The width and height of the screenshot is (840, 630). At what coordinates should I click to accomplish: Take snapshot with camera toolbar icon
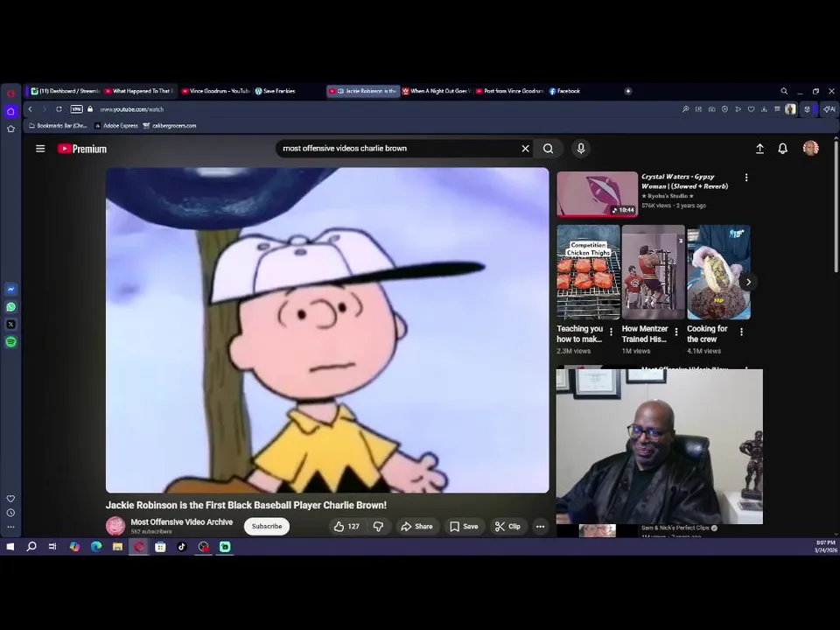712,109
